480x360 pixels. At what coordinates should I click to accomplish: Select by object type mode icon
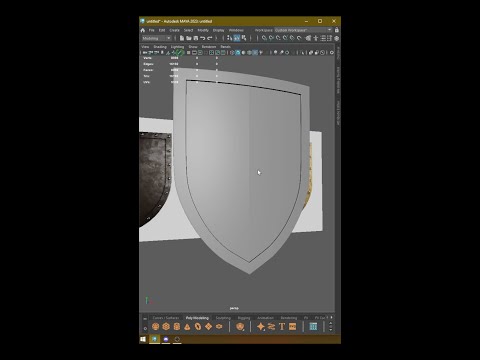click(237, 38)
